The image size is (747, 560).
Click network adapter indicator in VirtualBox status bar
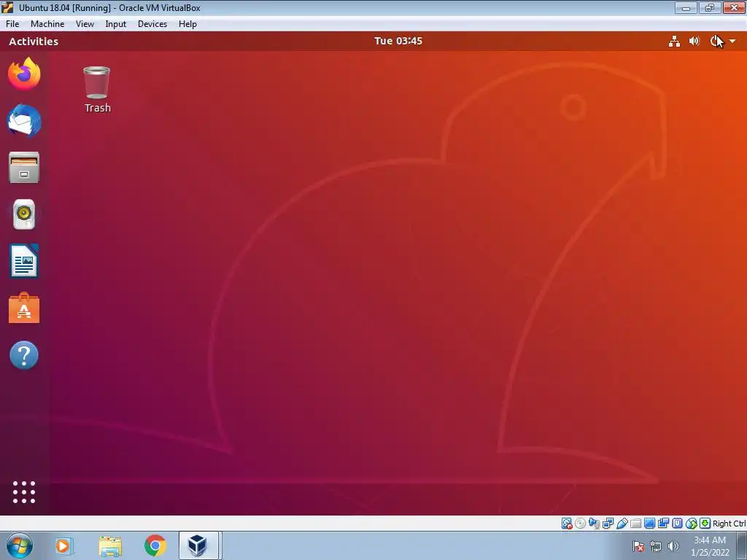click(x=608, y=524)
